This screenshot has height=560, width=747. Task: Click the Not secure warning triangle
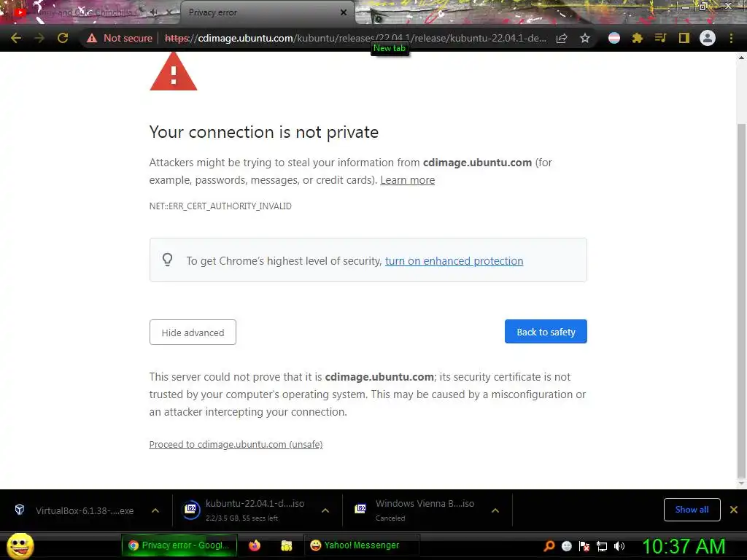tap(92, 38)
